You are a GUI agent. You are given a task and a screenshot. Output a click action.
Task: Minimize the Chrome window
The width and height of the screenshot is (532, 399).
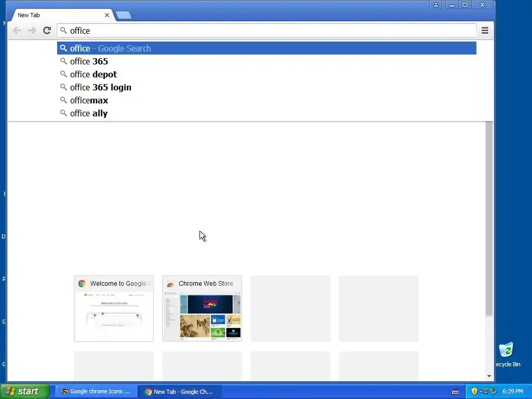pyautogui.click(x=451, y=5)
